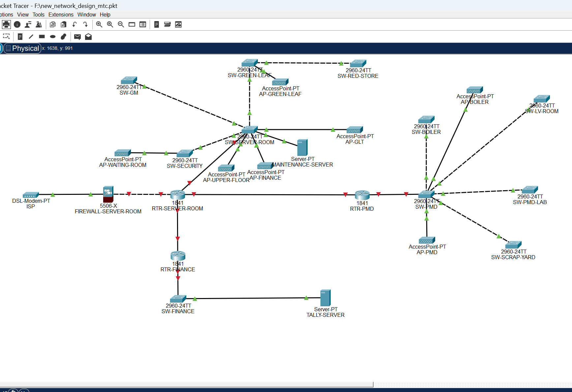Select the AP-UPPER-FLOOR access point
The width and height of the screenshot is (572, 392).
point(226,168)
